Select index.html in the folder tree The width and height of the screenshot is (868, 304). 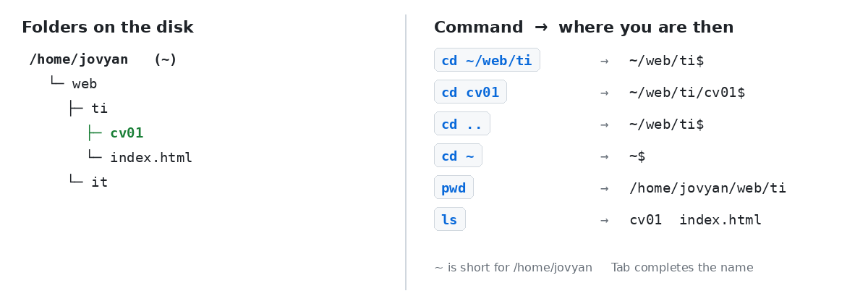(x=151, y=158)
